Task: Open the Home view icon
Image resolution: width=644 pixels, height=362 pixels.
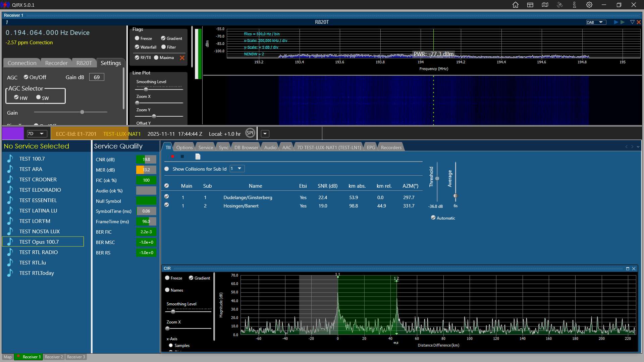Action: coord(516,5)
